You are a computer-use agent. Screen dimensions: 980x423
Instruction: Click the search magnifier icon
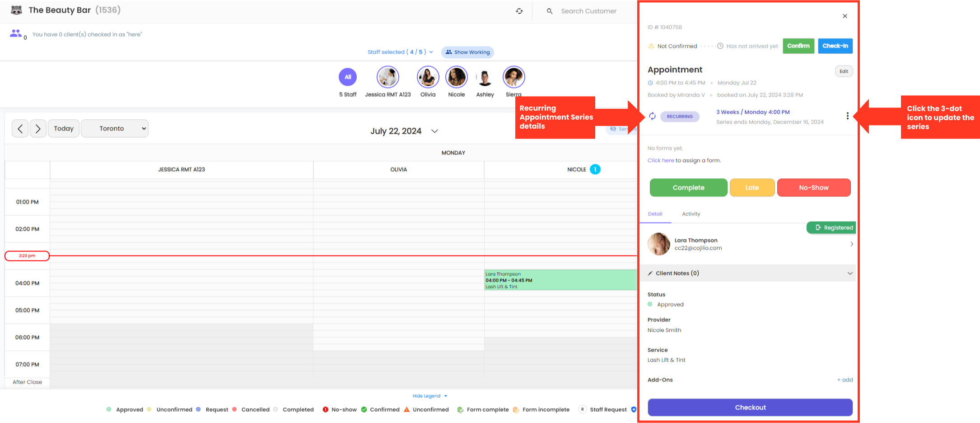point(550,11)
